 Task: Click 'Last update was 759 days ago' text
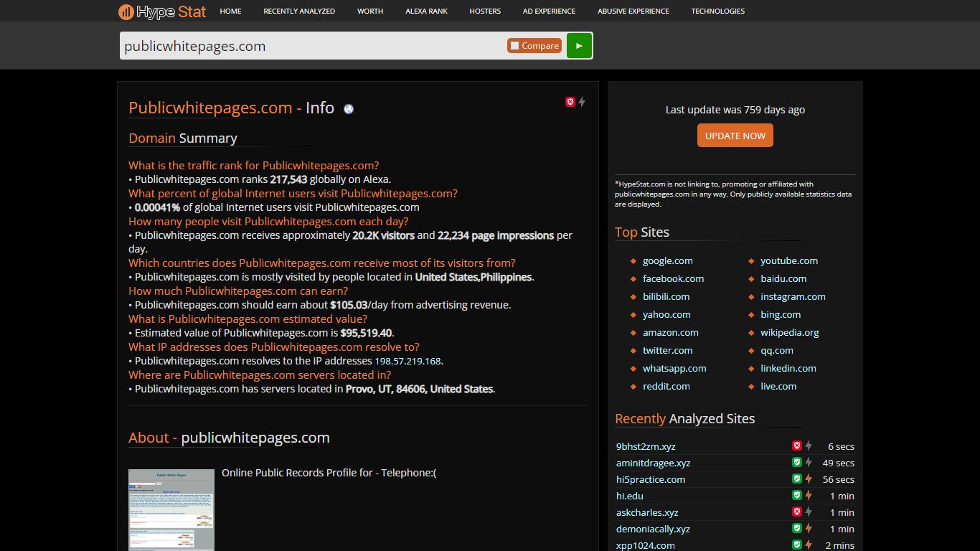pos(735,110)
